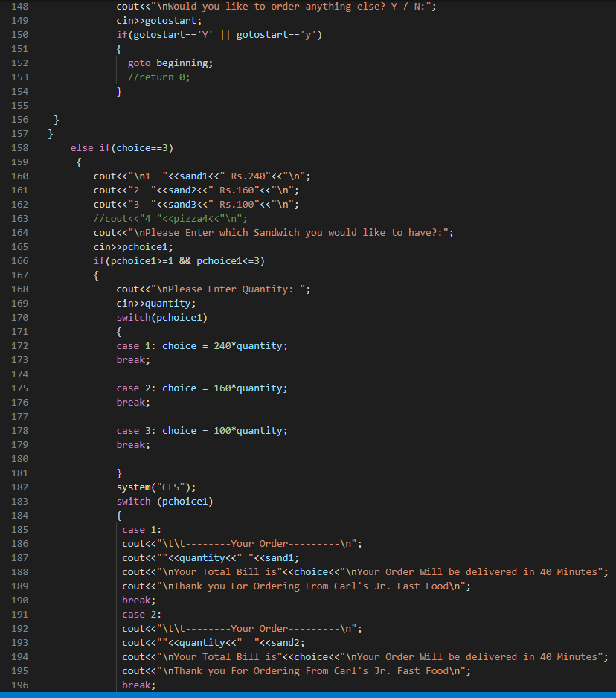The height and width of the screenshot is (698, 616).
Task: Click the 'Your Order' cout on line 192
Action: pos(242,629)
